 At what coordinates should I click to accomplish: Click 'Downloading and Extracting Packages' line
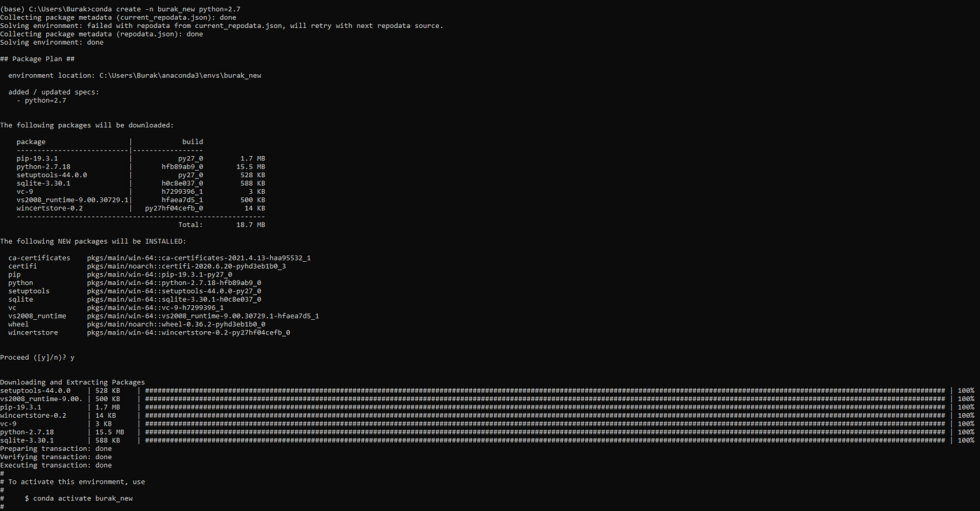pyautogui.click(x=72, y=383)
